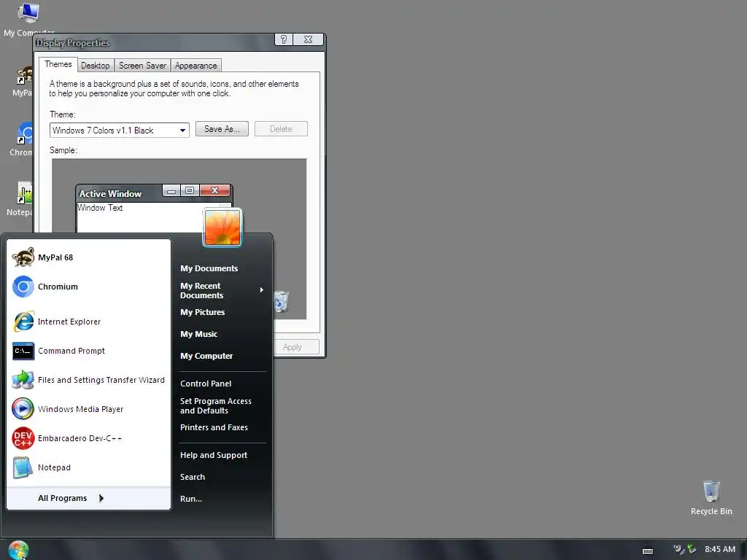Open My Documents from Start menu
This screenshot has height=560, width=747.
tap(209, 268)
